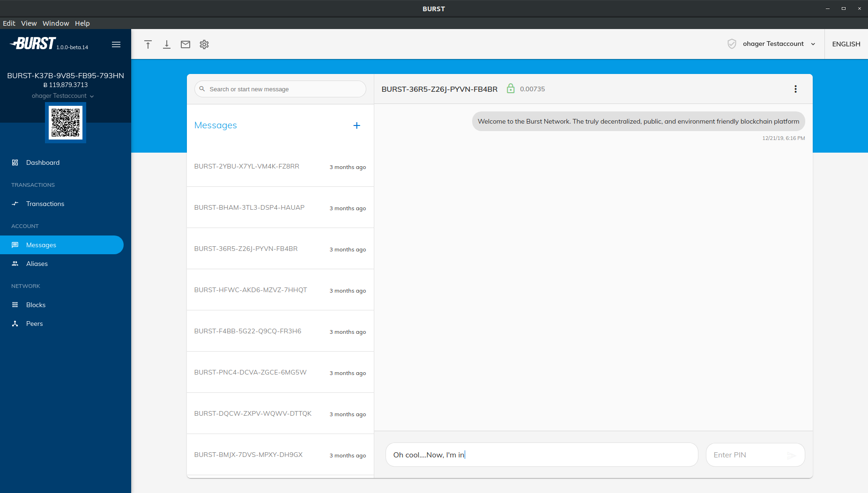This screenshot has height=493, width=868.
Task: Click the Messages panel heading
Action: (215, 125)
